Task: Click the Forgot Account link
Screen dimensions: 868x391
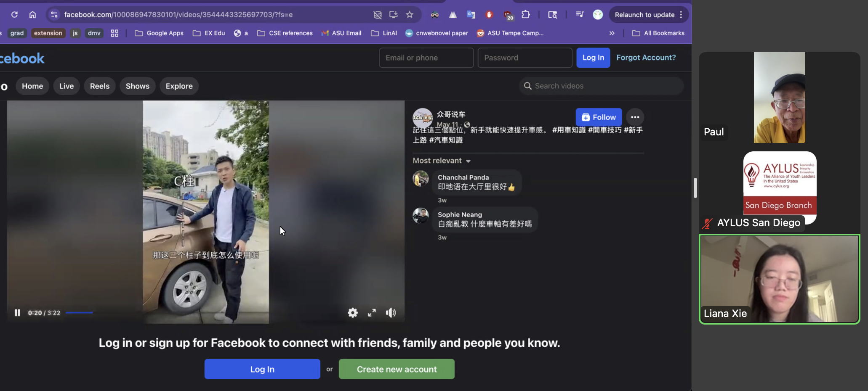Action: (x=646, y=58)
